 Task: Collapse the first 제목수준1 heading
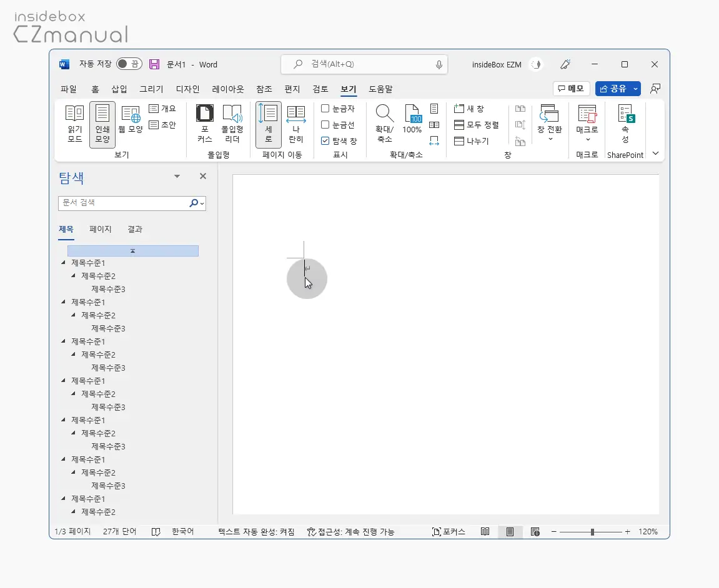63,263
